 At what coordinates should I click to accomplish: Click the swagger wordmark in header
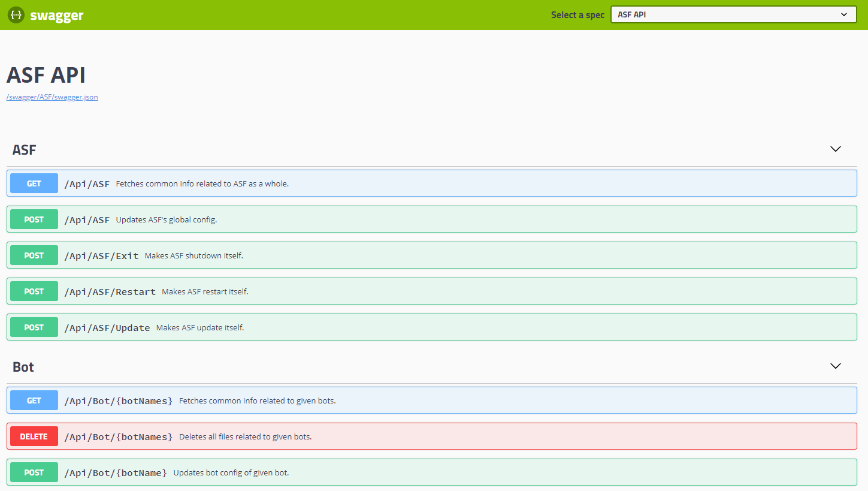pos(57,16)
